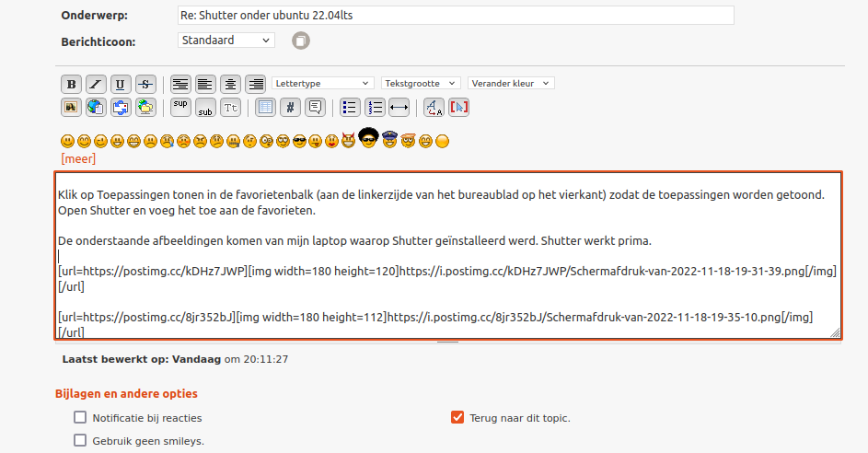Apply italic formatting
This screenshot has height=453, width=868.
click(96, 84)
